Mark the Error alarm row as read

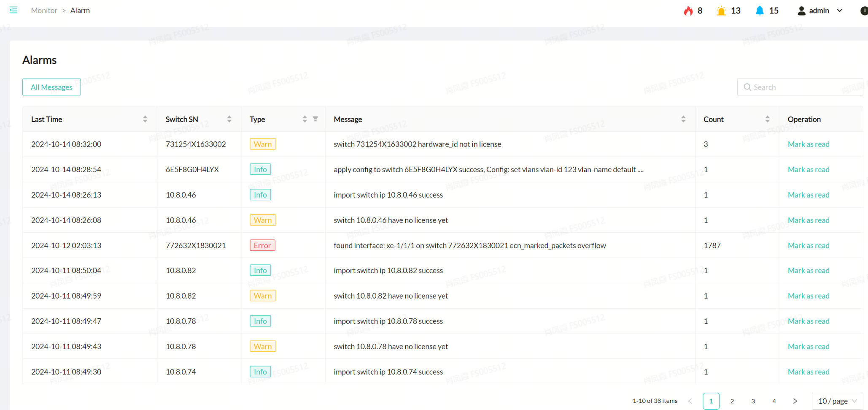click(808, 245)
